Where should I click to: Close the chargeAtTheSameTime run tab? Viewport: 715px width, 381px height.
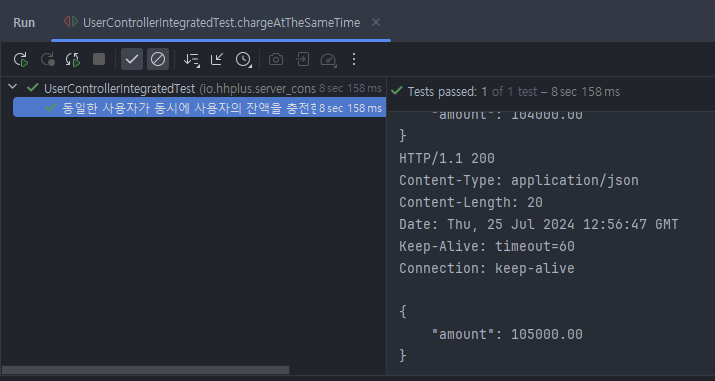[376, 22]
